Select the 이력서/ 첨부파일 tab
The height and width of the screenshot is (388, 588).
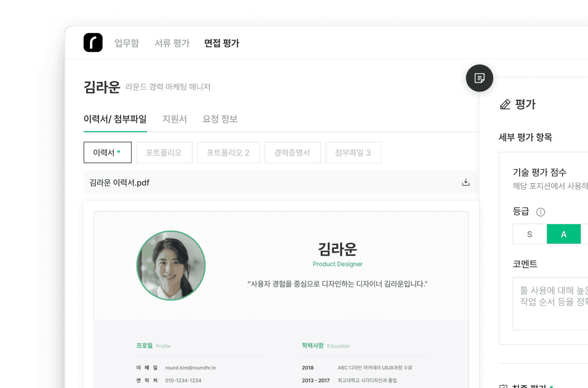(x=115, y=119)
